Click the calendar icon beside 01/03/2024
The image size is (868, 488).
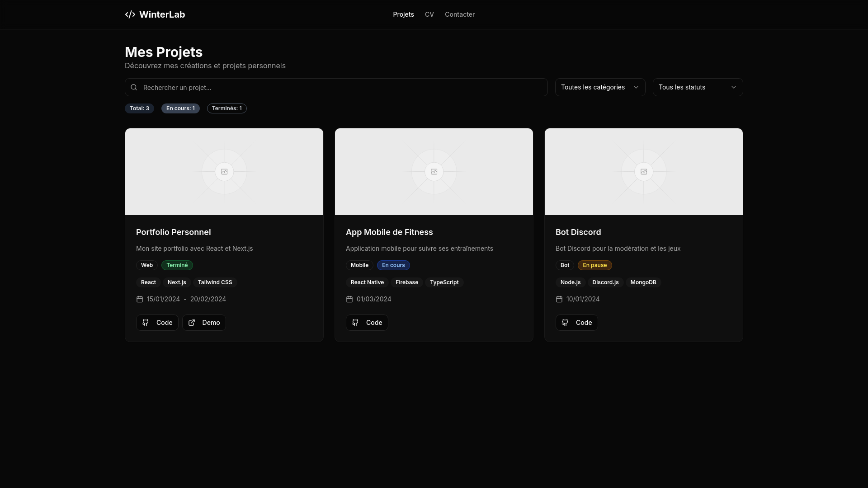(x=349, y=299)
